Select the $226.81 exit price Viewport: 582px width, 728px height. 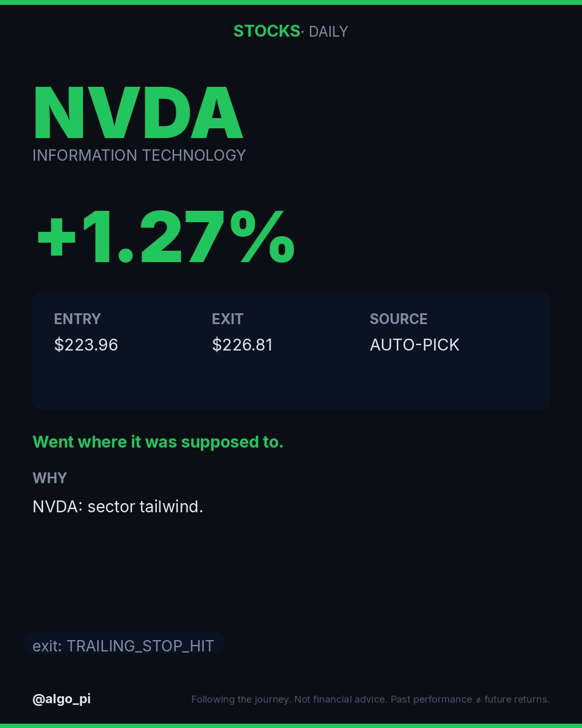[x=242, y=345]
